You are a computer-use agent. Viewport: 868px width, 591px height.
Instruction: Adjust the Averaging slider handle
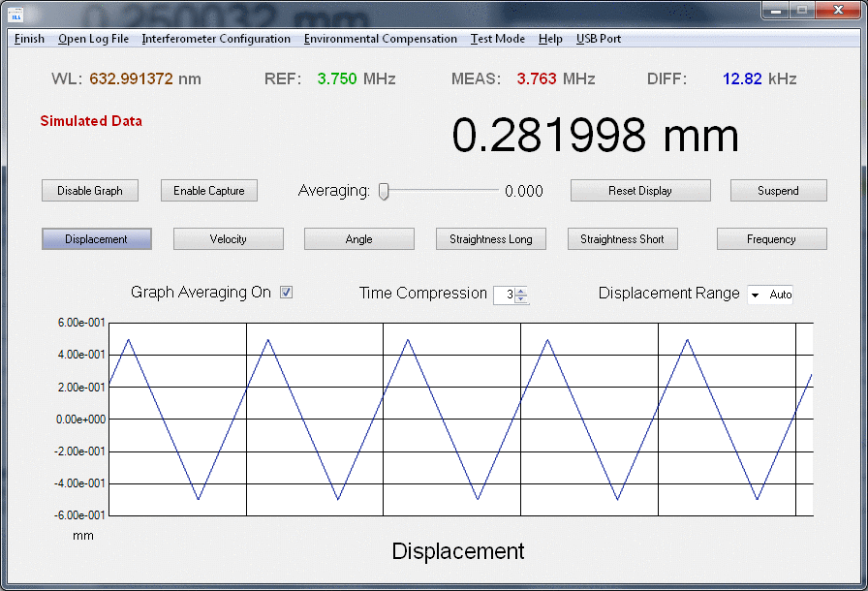tap(384, 192)
